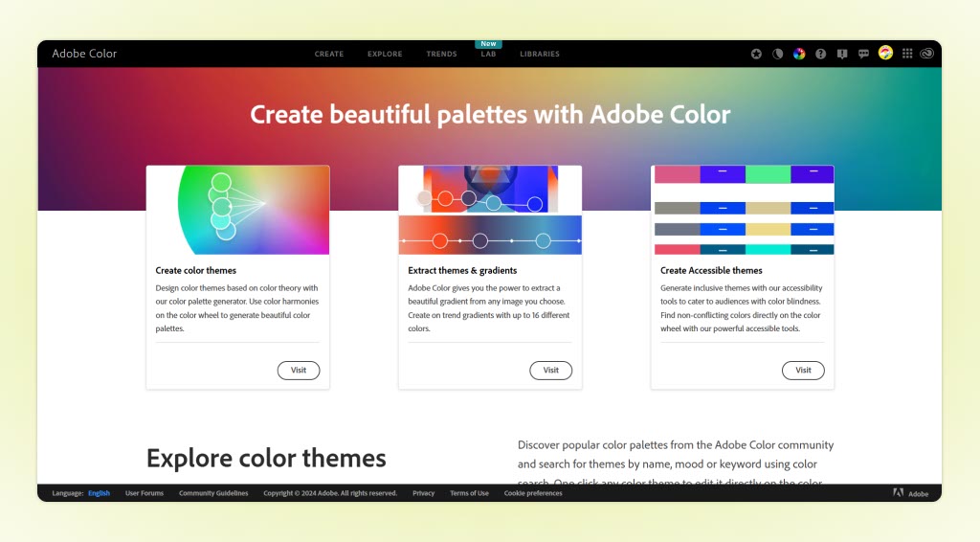Open Cookie preferences footer link
The width and height of the screenshot is (980, 542).
(533, 493)
